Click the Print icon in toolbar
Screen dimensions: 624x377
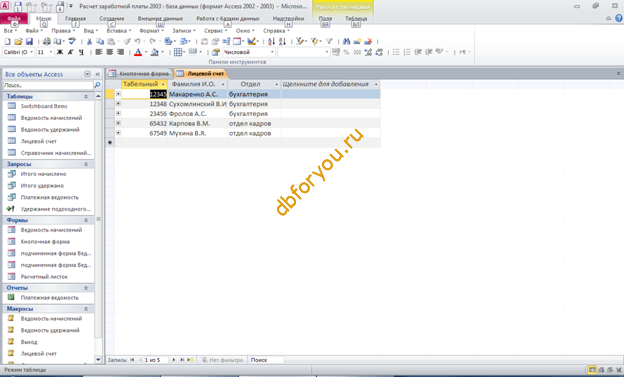(47, 41)
